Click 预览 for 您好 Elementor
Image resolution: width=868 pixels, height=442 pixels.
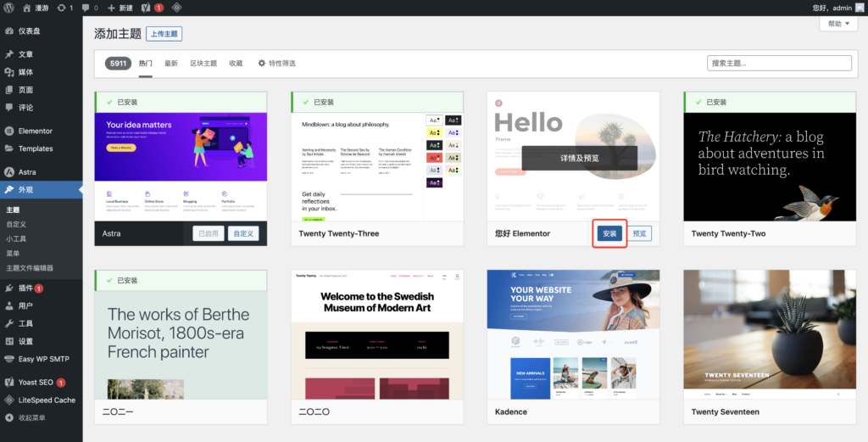pos(639,234)
